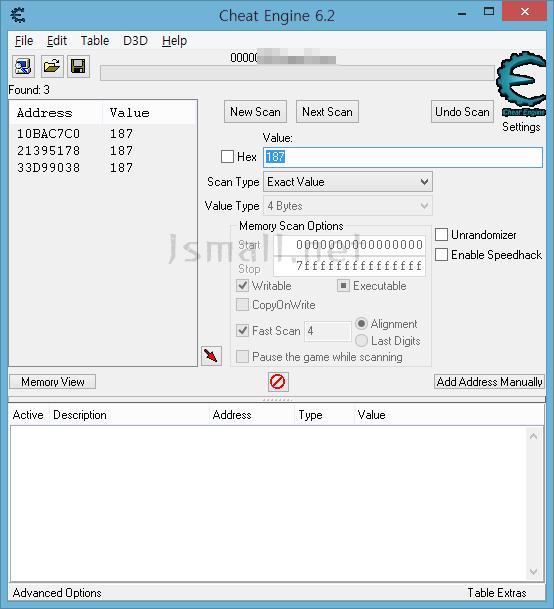
Task: Open the D3D menu
Action: tap(135, 41)
